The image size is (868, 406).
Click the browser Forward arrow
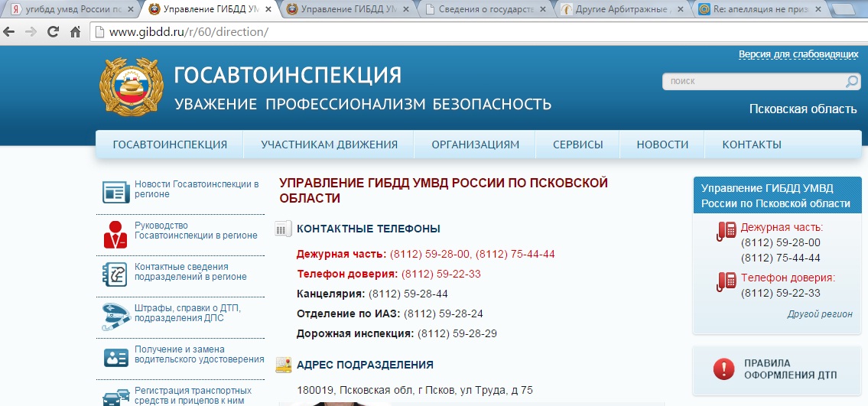click(x=31, y=31)
